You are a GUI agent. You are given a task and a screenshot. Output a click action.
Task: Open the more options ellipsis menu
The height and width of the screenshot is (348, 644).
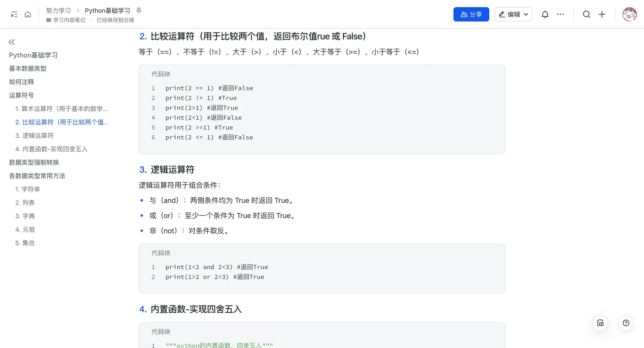(x=561, y=14)
